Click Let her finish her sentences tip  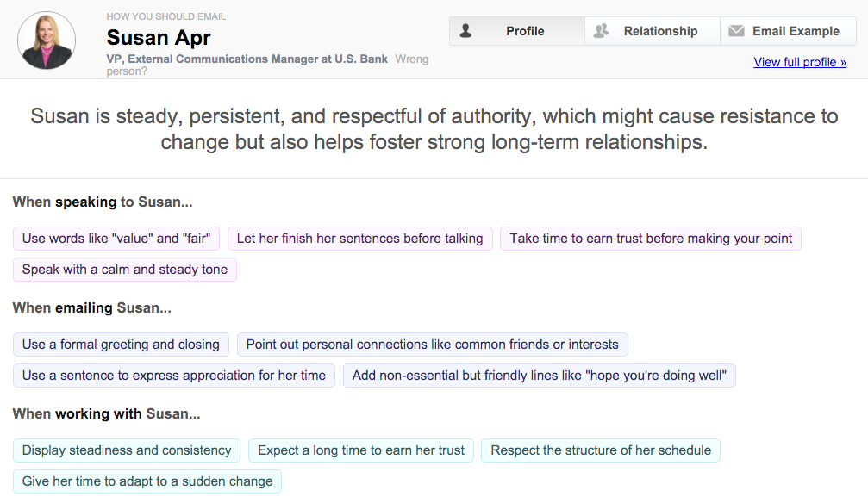359,239
